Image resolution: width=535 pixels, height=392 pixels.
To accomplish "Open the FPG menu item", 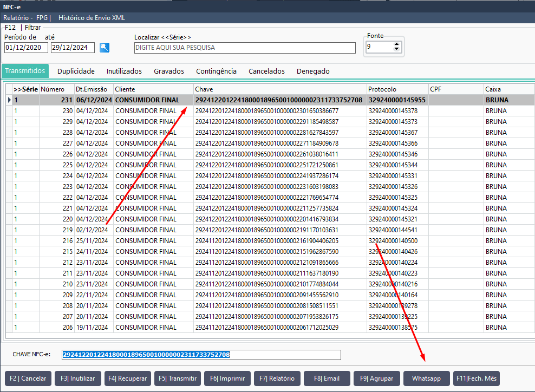I will pyautogui.click(x=42, y=18).
